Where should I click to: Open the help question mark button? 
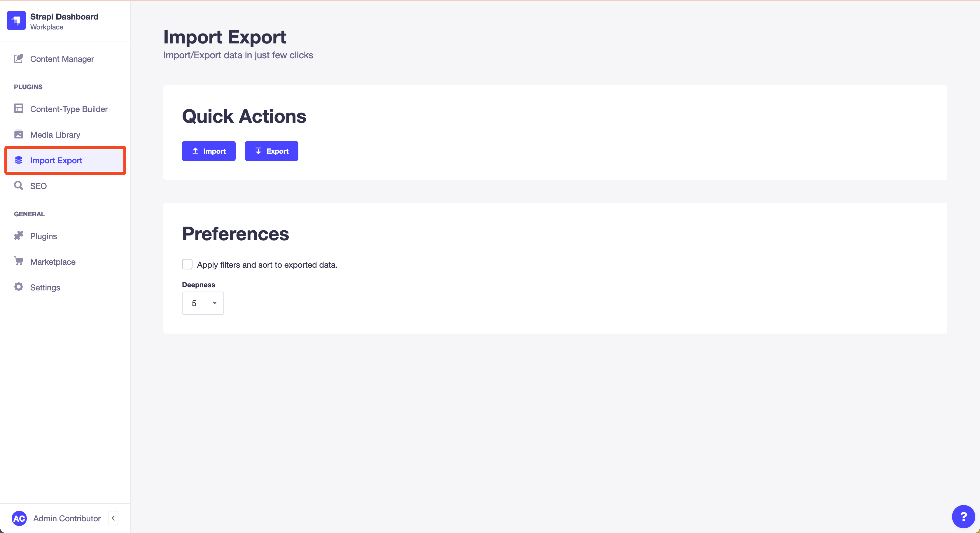tap(963, 517)
